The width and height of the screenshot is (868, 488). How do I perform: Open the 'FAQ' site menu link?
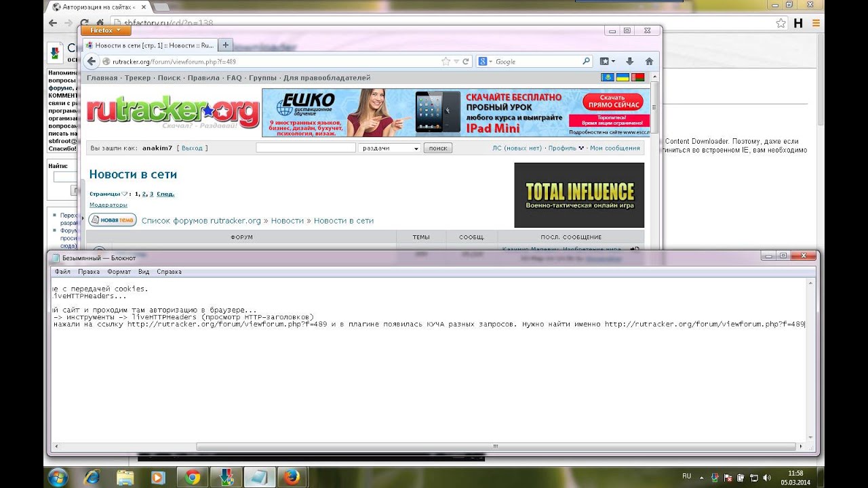(234, 78)
